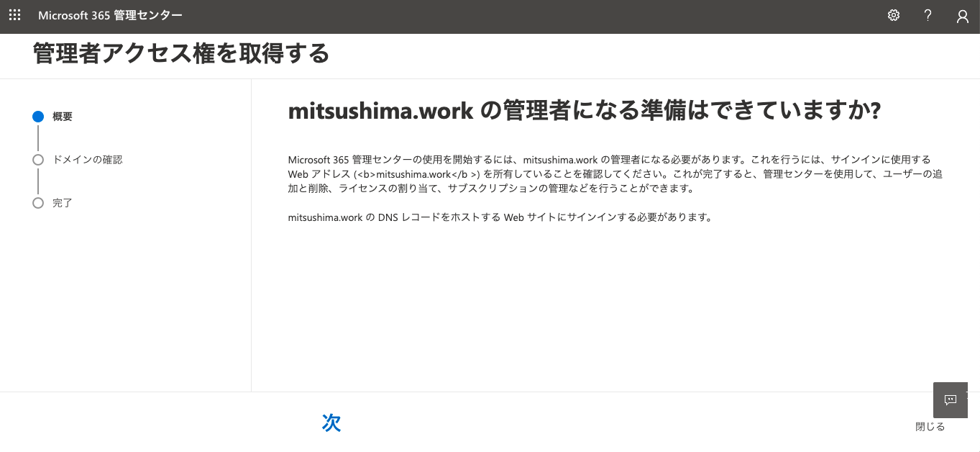Open the help question mark icon
Screen dimensions: 980x452
tap(928, 15)
